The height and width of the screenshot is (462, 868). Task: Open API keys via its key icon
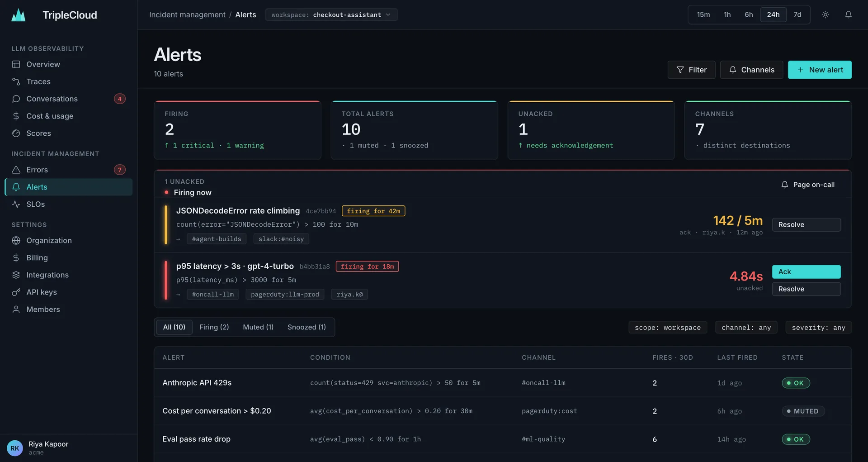pos(16,292)
